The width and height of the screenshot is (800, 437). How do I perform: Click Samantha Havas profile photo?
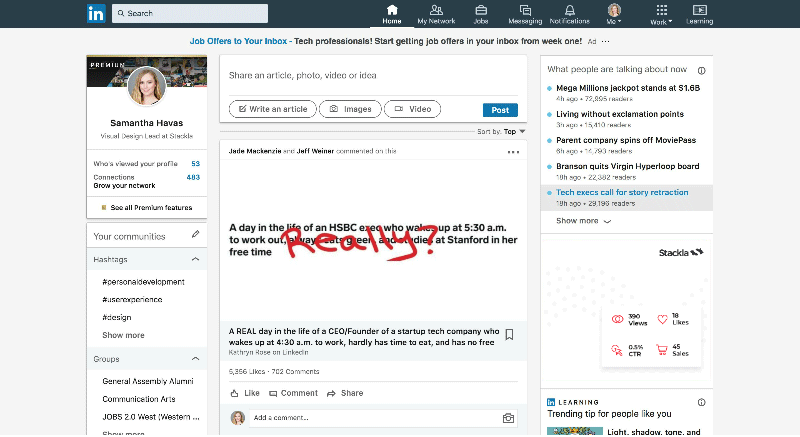pyautogui.click(x=146, y=86)
